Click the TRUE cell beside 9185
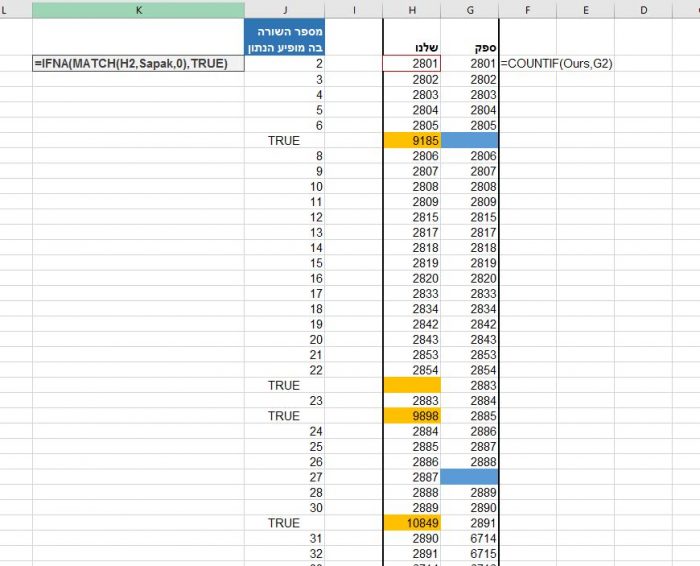Screen dimensions: 700x566 (284, 141)
